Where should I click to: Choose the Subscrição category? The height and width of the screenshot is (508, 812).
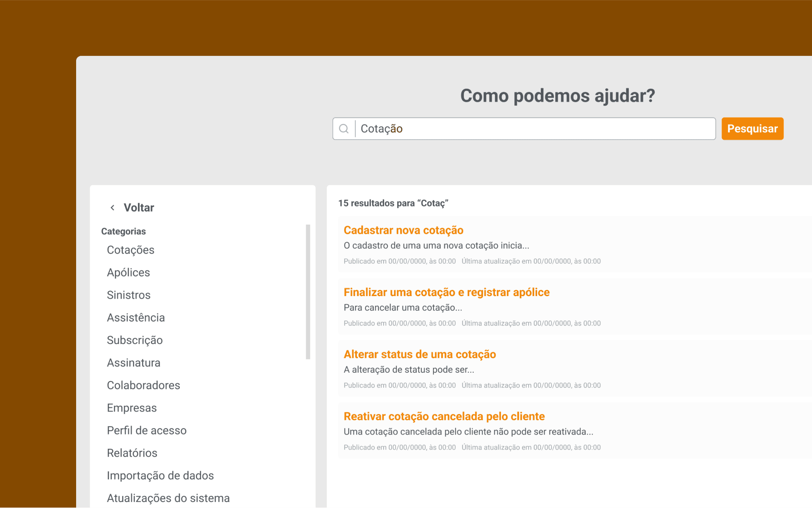135,340
